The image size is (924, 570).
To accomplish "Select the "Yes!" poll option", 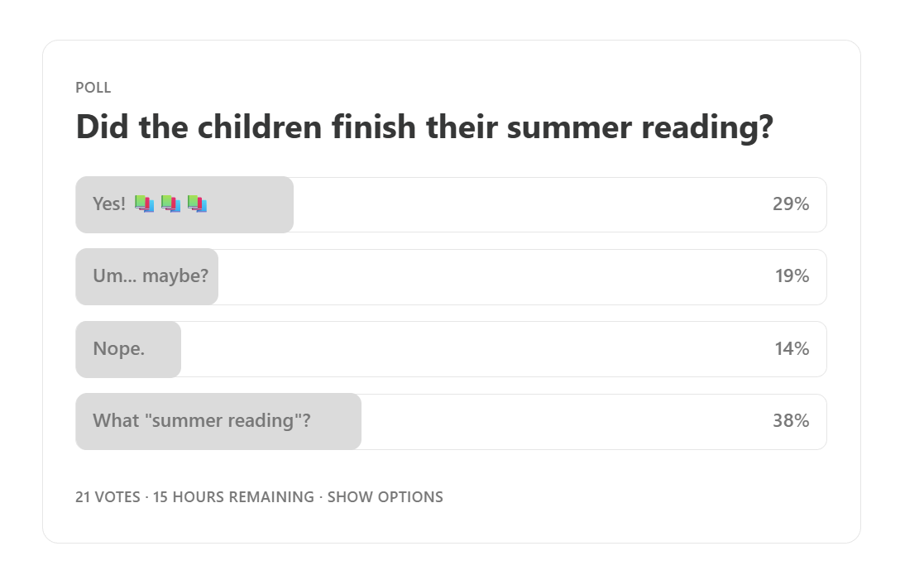I will click(x=451, y=204).
